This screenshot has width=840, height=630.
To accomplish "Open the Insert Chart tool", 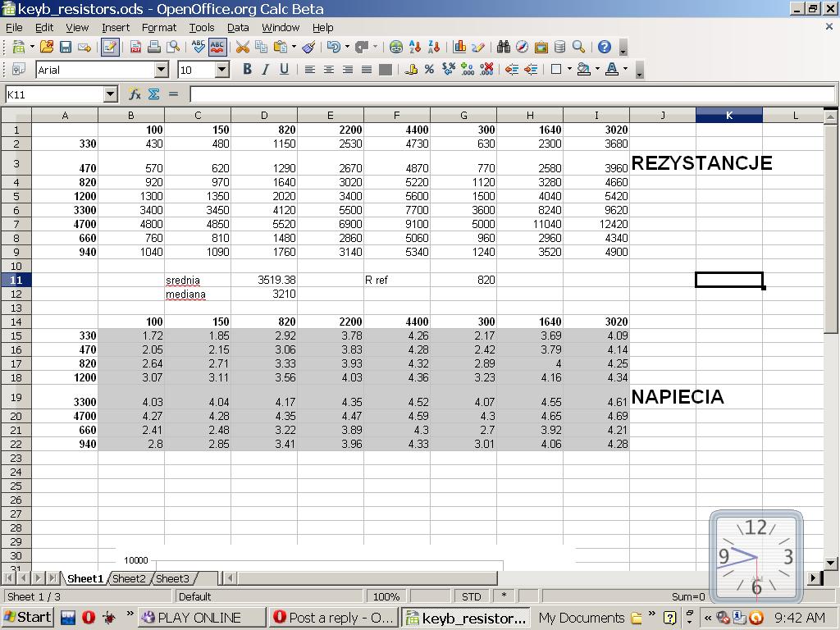I will tap(460, 48).
